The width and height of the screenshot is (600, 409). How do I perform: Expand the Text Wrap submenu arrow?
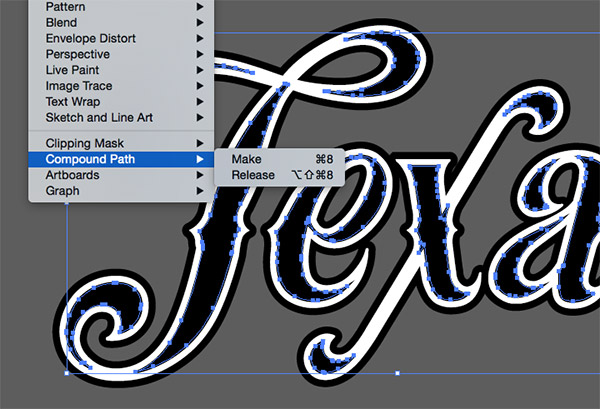201,101
